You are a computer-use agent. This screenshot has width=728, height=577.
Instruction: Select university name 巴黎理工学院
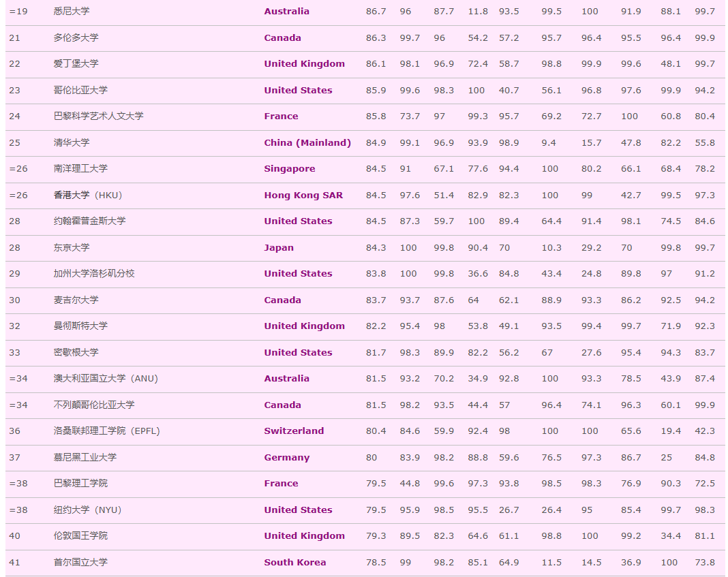(x=80, y=483)
